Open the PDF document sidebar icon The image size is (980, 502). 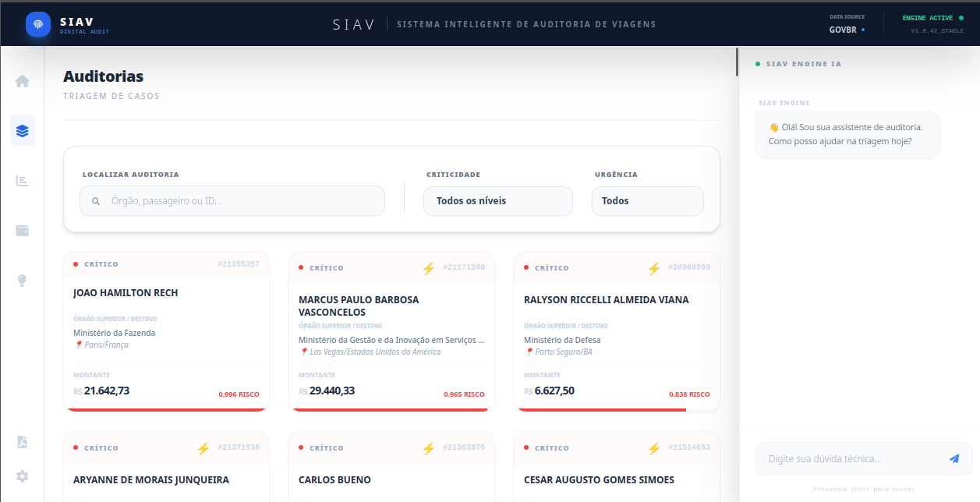pyautogui.click(x=23, y=442)
